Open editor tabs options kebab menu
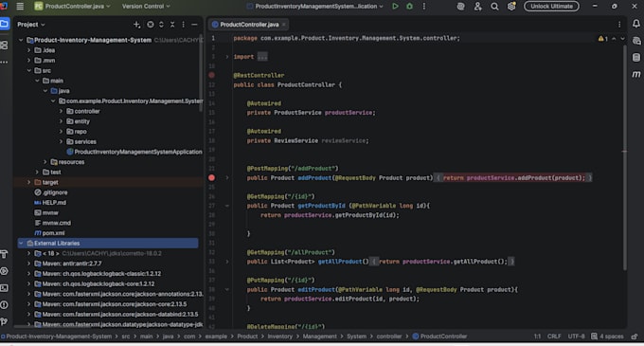The width and height of the screenshot is (644, 346). (619, 25)
